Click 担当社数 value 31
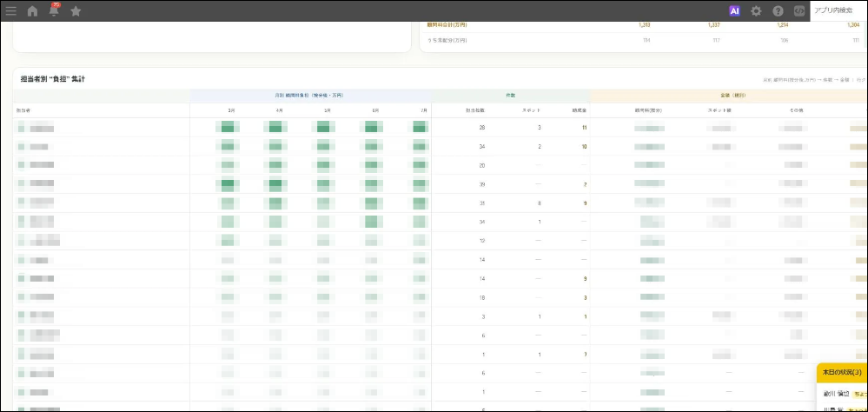868x412 pixels. (x=482, y=203)
